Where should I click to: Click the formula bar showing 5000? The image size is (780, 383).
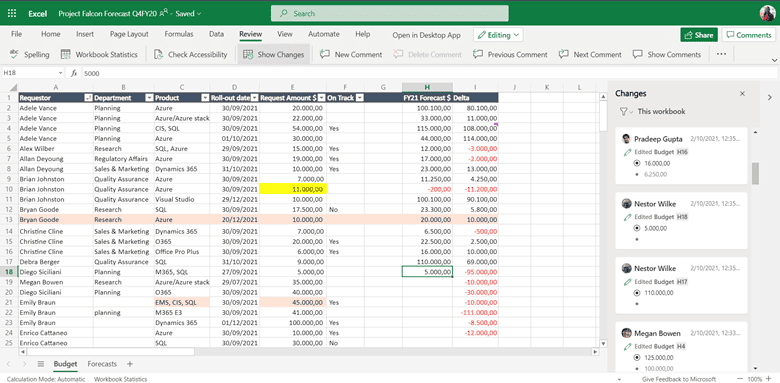(x=429, y=73)
